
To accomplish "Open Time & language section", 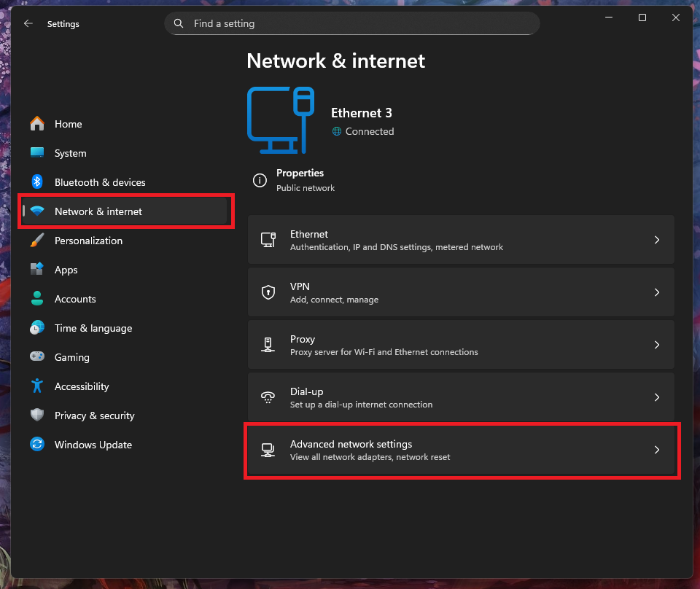I will point(93,328).
